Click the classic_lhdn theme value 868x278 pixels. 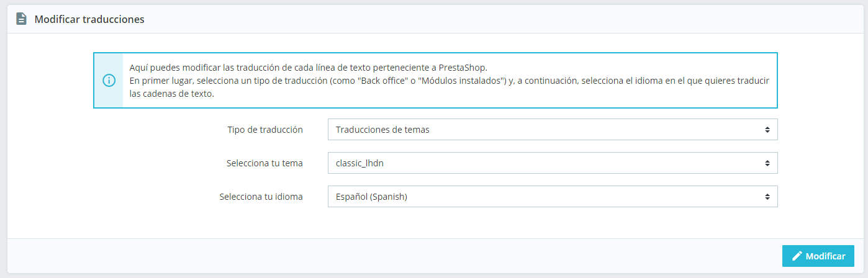364,163
